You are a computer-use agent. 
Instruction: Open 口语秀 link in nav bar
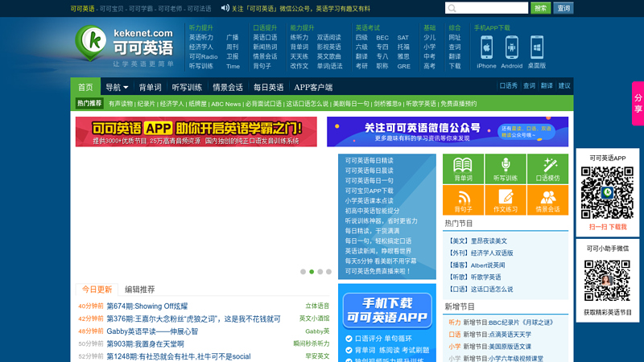(508, 86)
